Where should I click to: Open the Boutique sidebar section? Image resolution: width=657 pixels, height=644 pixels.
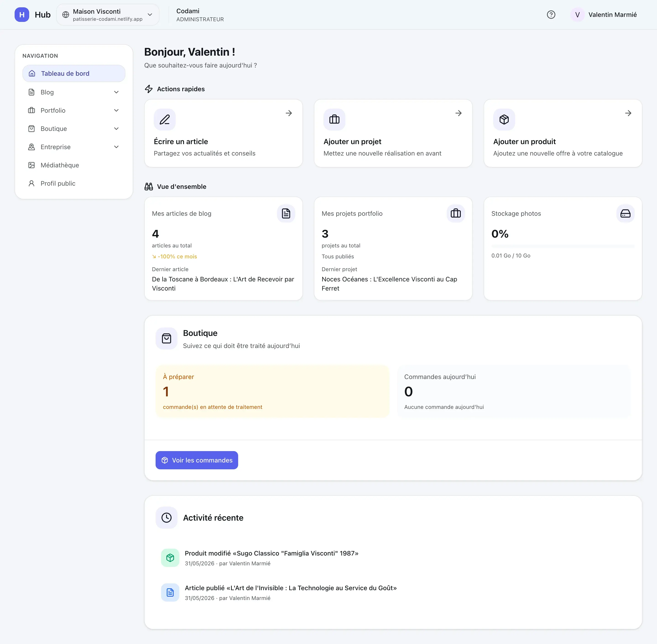coord(74,129)
